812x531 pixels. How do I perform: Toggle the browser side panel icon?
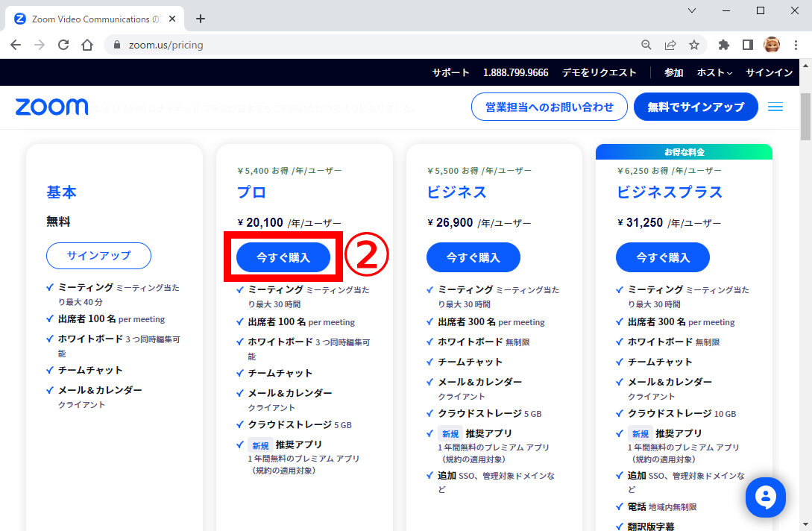click(747, 45)
